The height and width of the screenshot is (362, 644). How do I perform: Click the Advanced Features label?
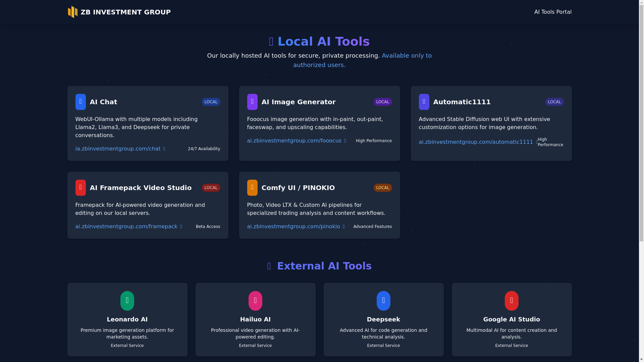pos(372,227)
